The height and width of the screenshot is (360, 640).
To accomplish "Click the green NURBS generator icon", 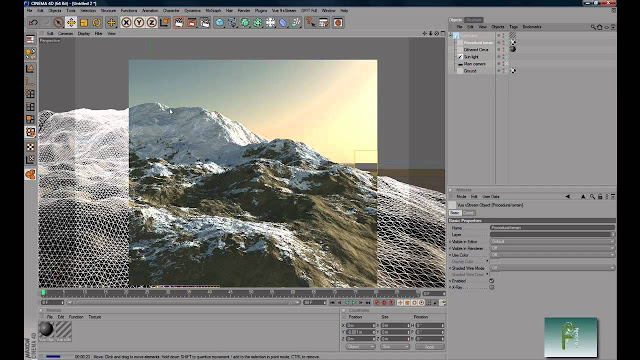I will point(245,23).
